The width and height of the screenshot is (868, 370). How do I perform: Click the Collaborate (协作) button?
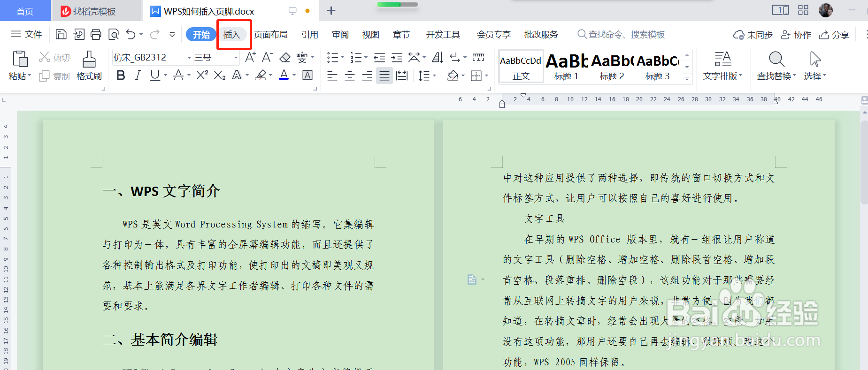796,35
